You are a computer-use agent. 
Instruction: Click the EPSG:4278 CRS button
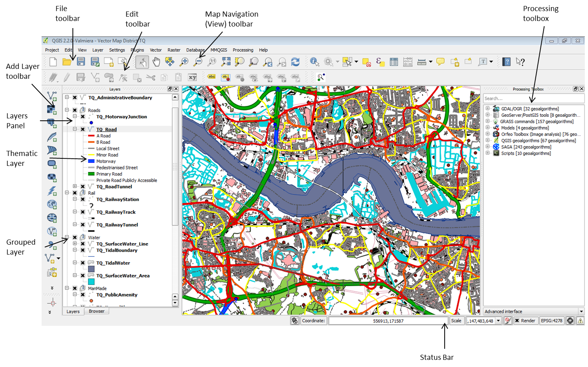(x=552, y=321)
